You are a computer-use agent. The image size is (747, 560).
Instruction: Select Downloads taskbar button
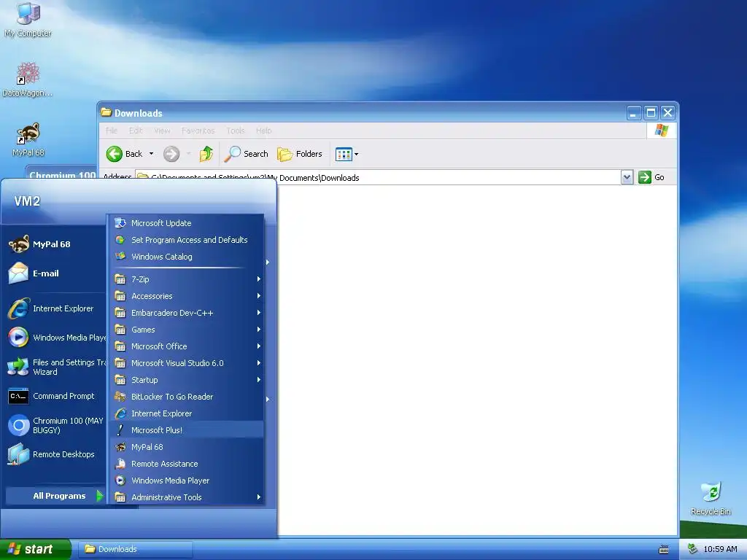click(134, 549)
